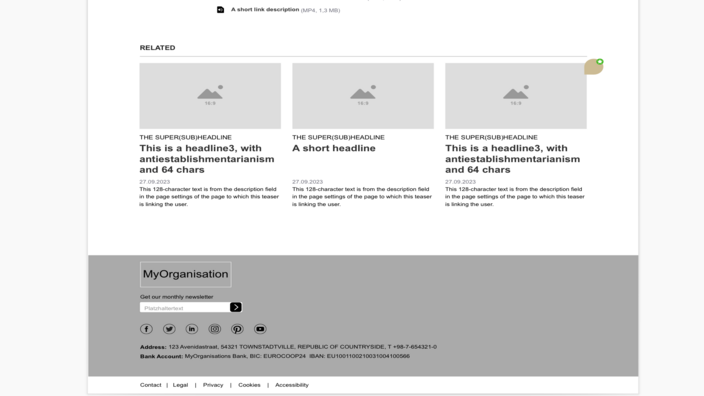This screenshot has width=704, height=396.
Task: Open the Instagram social icon
Action: [215, 329]
